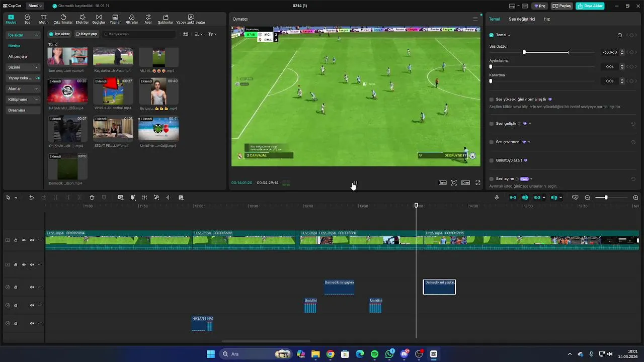Open the Efektler effects tab
The width and height of the screenshot is (644, 362).
pyautogui.click(x=82, y=19)
